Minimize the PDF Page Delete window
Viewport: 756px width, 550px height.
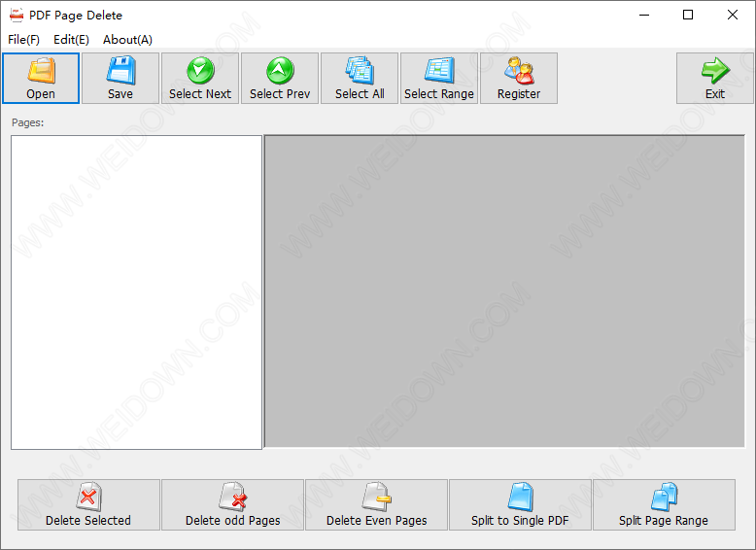point(644,15)
